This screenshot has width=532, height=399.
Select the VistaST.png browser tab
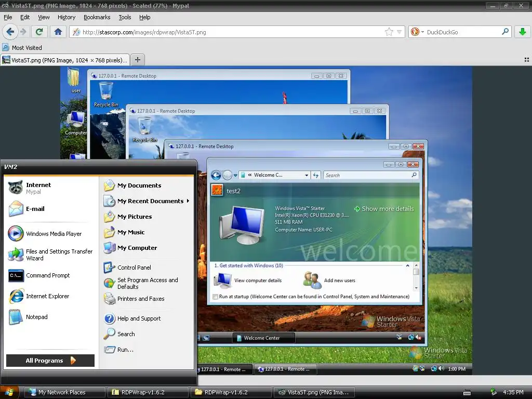65,60
